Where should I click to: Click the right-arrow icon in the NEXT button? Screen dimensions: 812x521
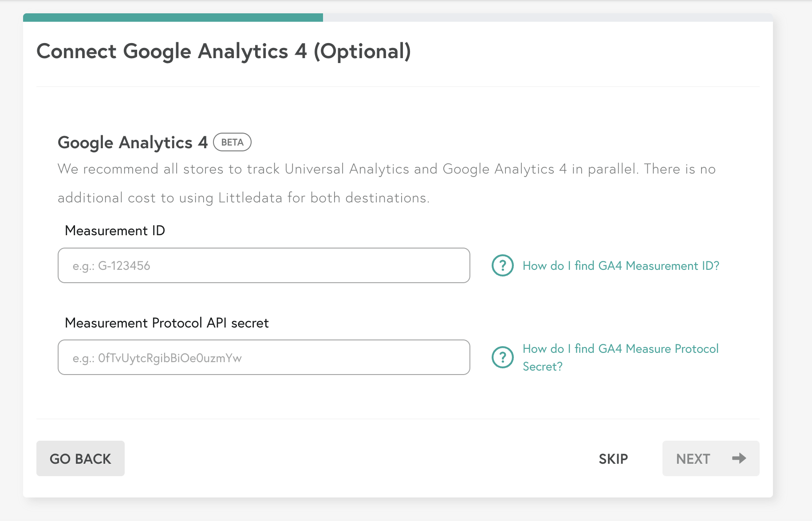click(x=739, y=458)
